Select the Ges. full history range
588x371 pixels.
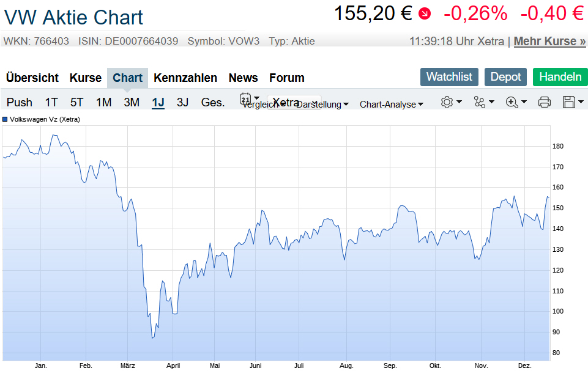tap(213, 102)
